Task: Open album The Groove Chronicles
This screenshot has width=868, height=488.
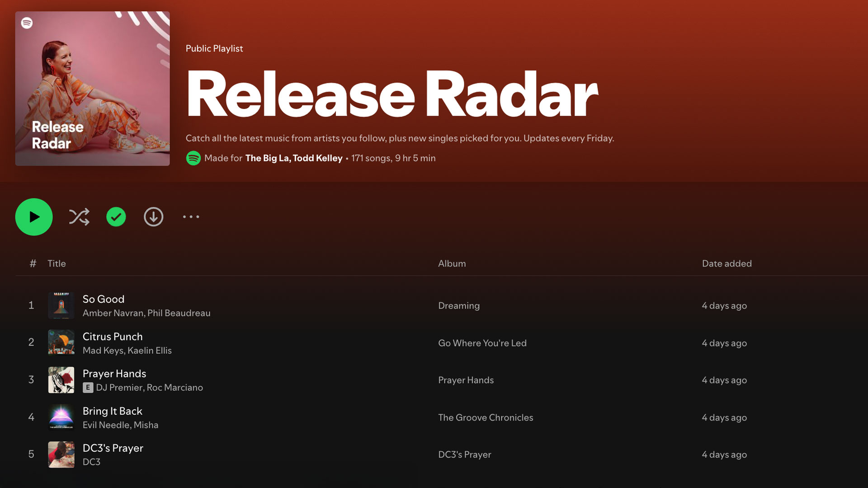Action: (486, 418)
